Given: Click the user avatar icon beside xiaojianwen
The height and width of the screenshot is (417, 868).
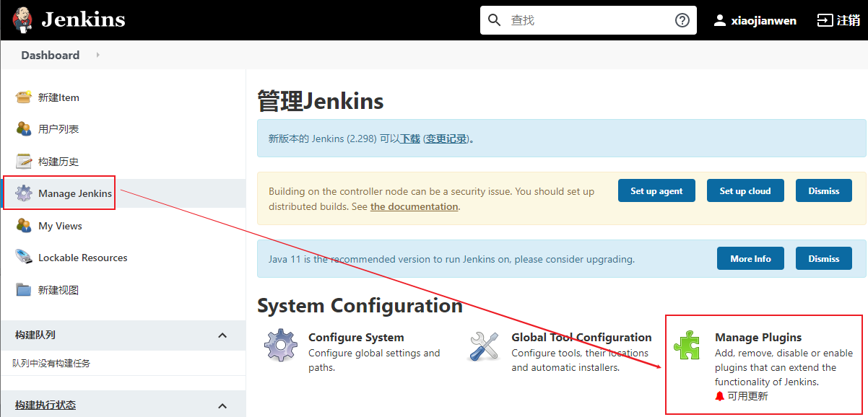Looking at the screenshot, I should [719, 20].
